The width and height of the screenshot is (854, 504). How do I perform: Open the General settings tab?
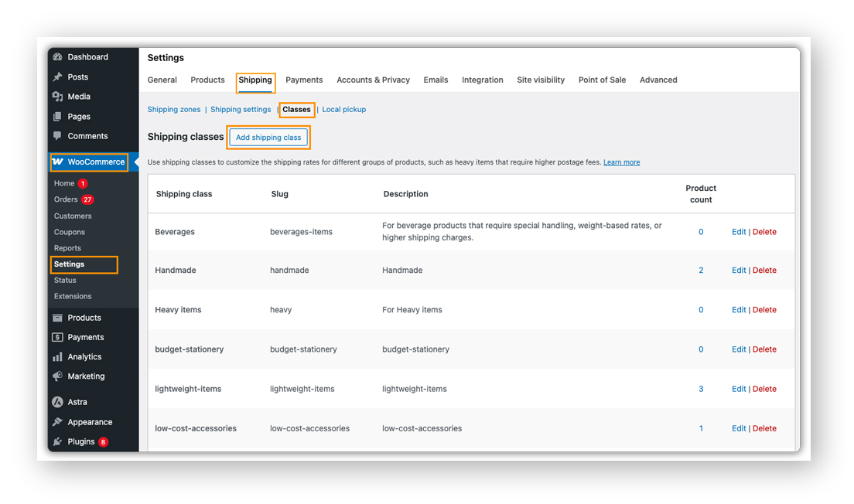pyautogui.click(x=162, y=80)
